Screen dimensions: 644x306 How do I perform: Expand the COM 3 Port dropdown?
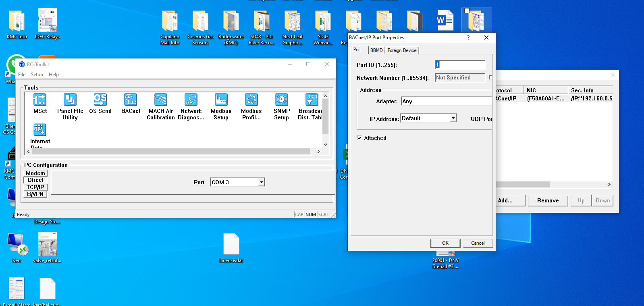click(x=261, y=182)
